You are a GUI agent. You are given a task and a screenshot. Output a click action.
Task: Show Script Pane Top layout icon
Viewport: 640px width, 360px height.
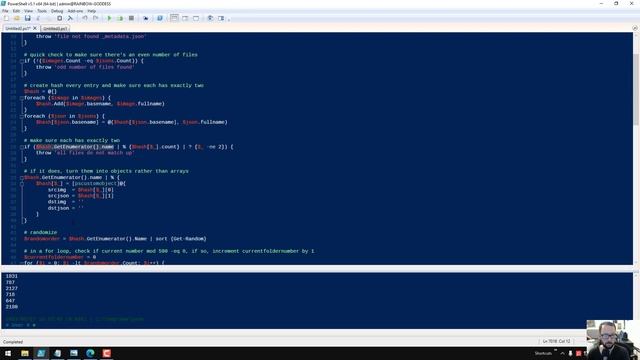(174, 18)
